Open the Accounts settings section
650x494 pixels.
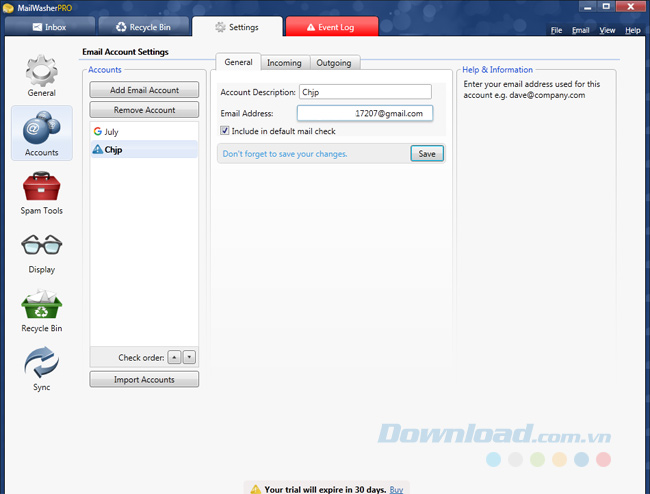pos(41,133)
